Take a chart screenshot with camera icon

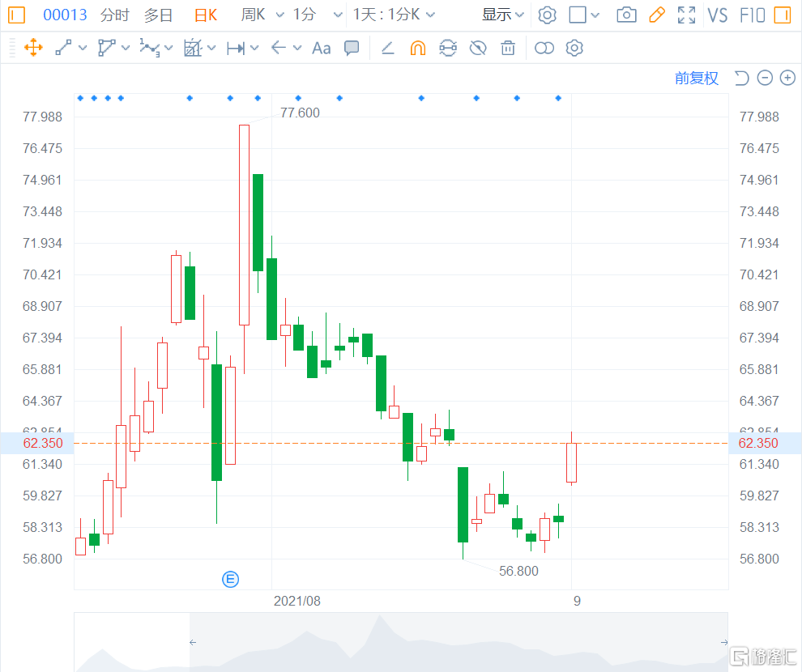tap(626, 15)
